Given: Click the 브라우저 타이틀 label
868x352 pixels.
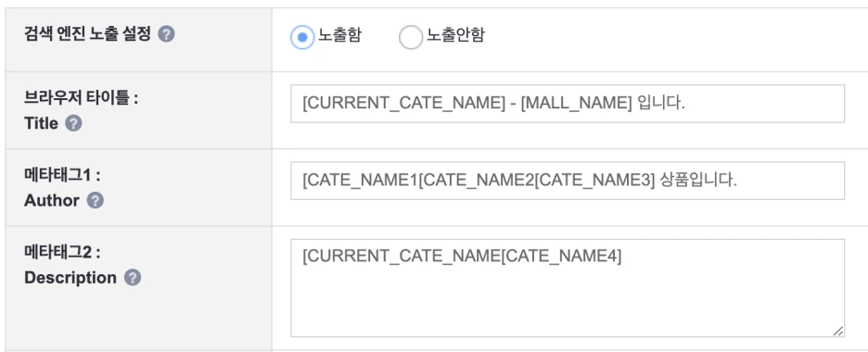Looking at the screenshot, I should [81, 98].
